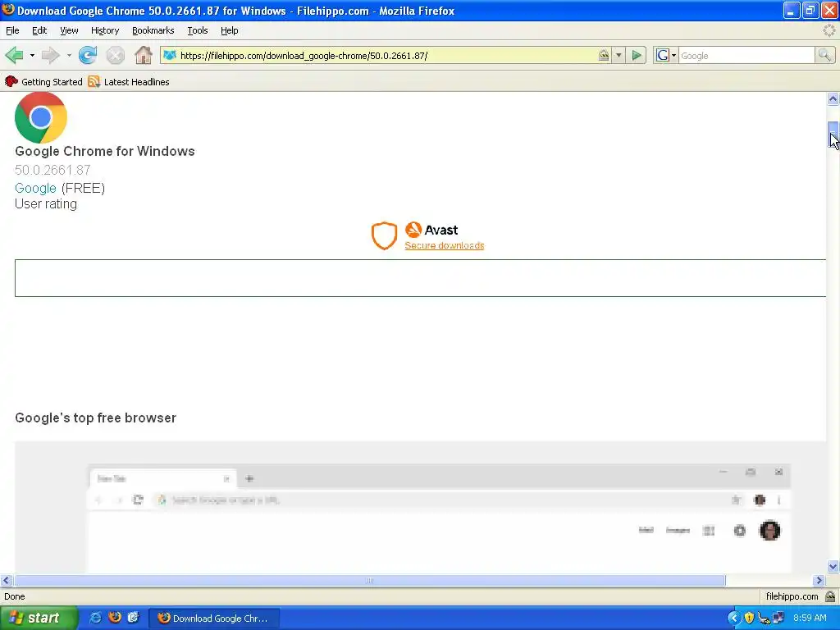840x630 pixels.
Task: Click the Google Chrome for Windows title
Action: click(104, 151)
